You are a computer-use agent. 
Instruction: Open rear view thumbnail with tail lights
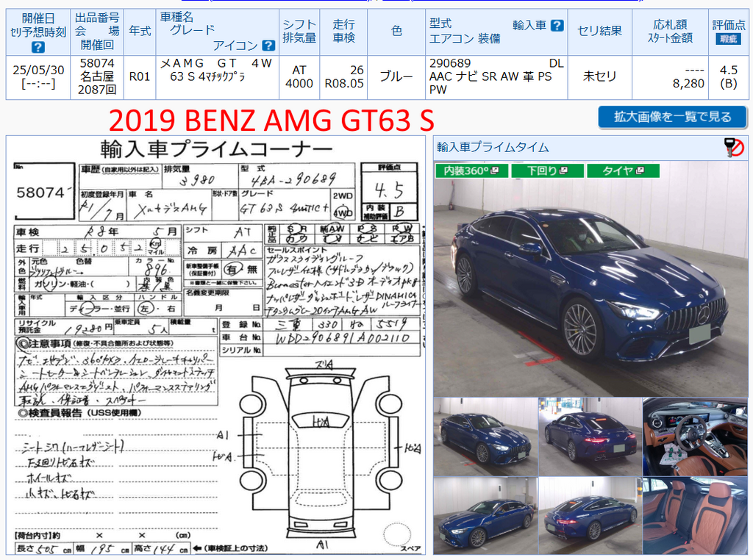click(x=590, y=437)
